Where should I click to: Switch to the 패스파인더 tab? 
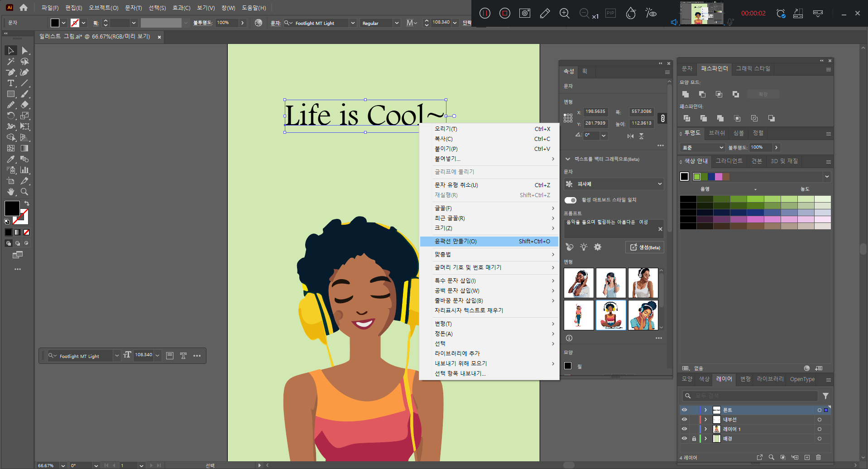coord(714,69)
